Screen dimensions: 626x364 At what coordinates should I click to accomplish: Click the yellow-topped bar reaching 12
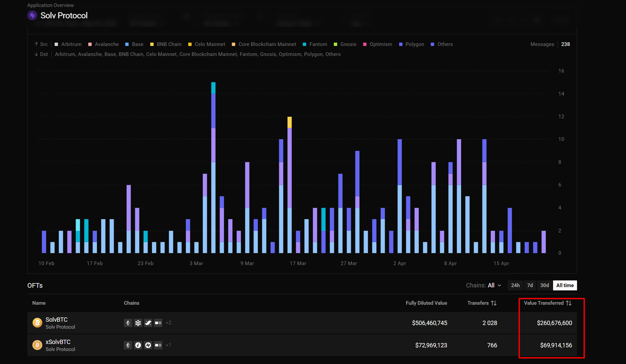pyautogui.click(x=290, y=185)
